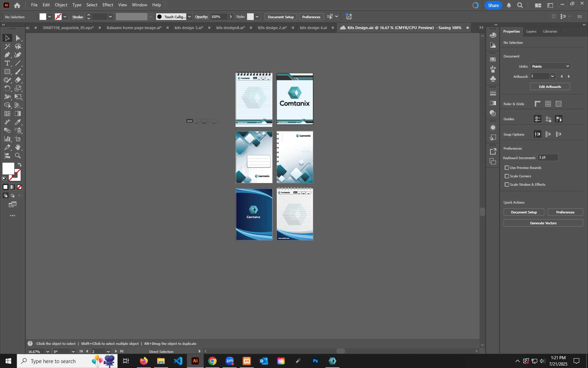Open the Object menu

pyautogui.click(x=61, y=5)
